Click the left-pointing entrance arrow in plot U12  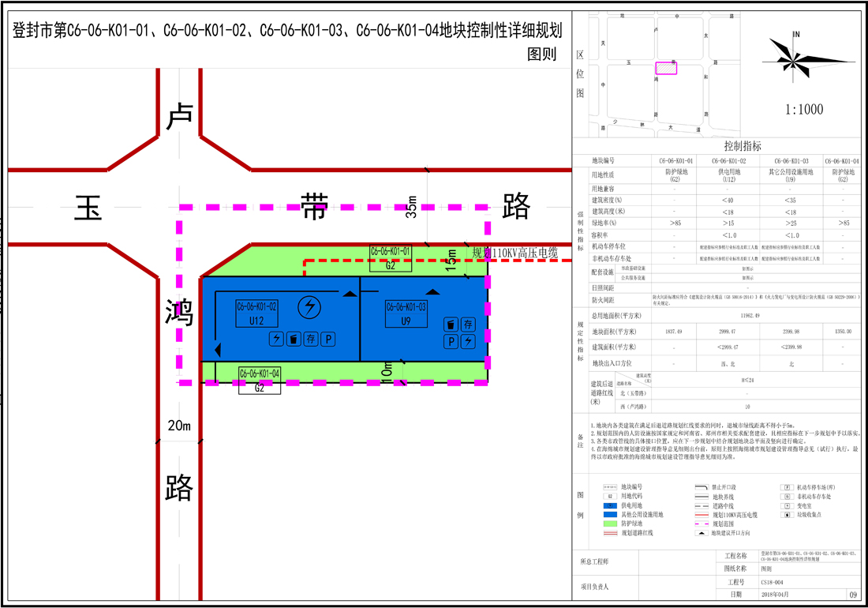tap(217, 349)
